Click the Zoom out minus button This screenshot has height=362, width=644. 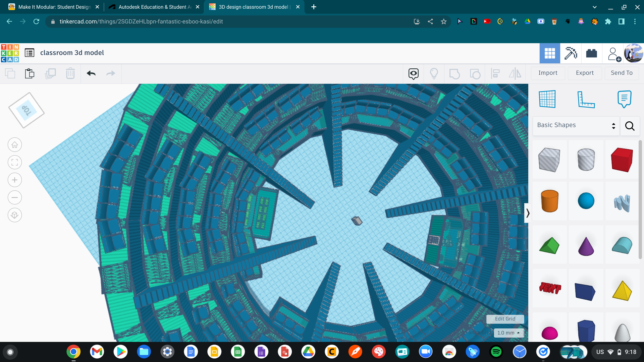coord(15,197)
